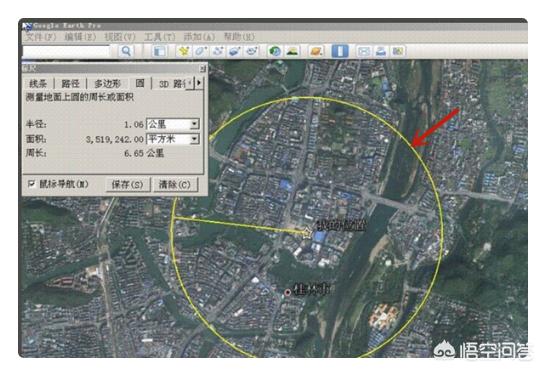Switch to the 多边形 tab

(108, 84)
